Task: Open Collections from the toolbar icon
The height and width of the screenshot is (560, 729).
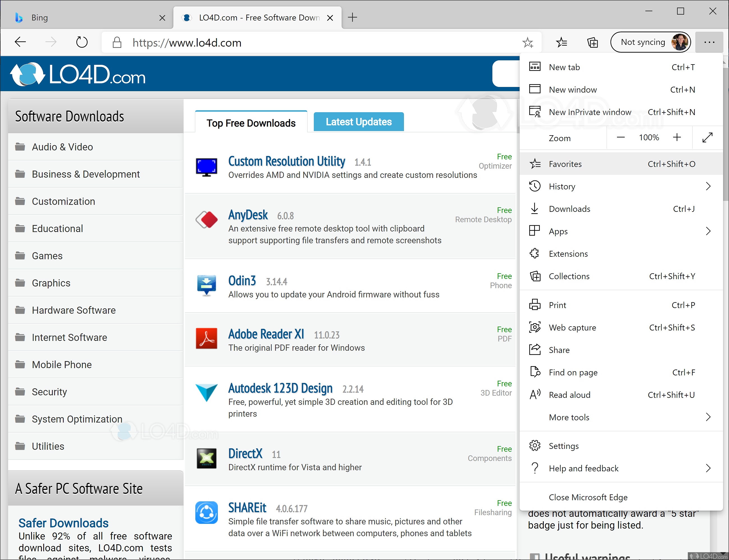Action: click(593, 42)
